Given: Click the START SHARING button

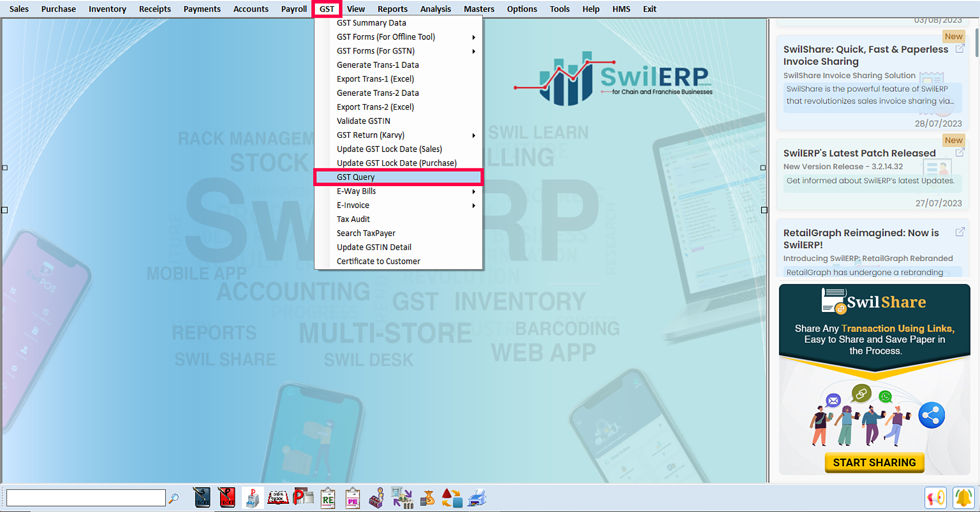Looking at the screenshot, I should pos(874,463).
